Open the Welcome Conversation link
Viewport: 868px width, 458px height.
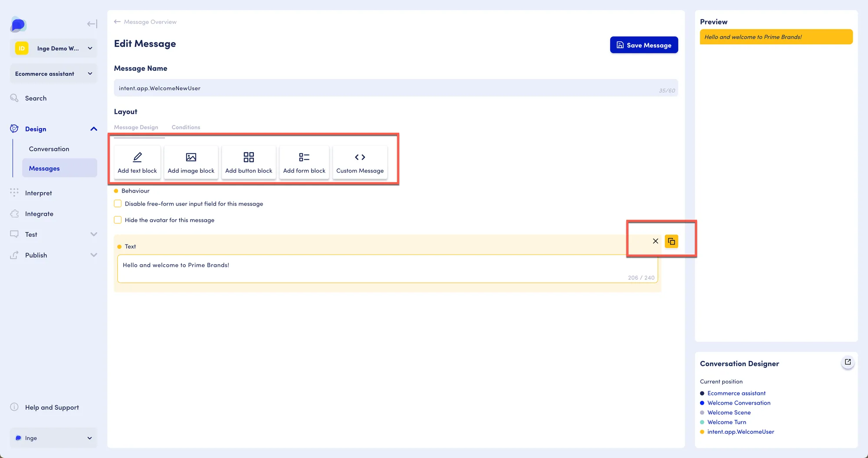739,403
